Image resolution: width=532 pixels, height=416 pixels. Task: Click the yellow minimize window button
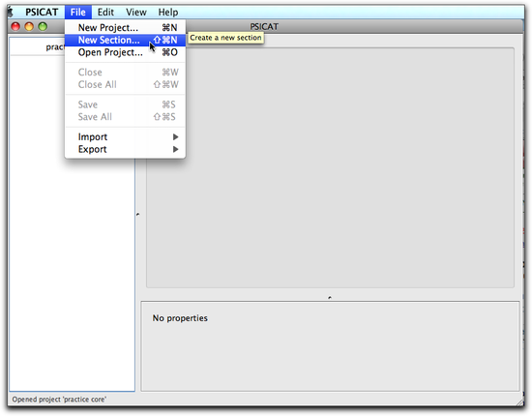(x=29, y=26)
